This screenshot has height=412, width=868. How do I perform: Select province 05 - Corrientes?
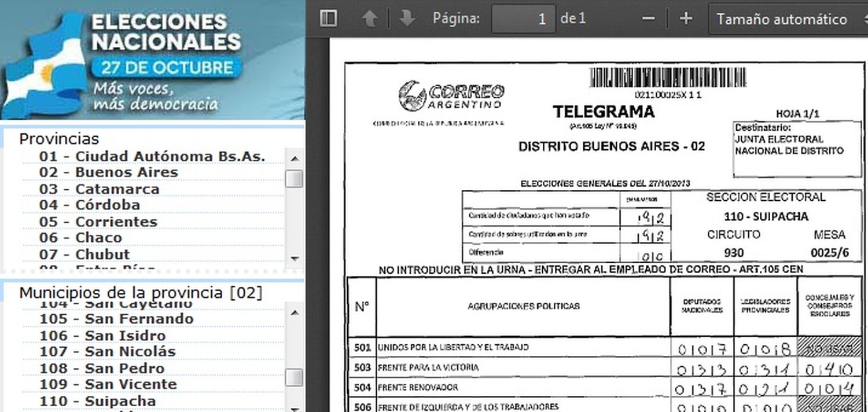click(98, 222)
